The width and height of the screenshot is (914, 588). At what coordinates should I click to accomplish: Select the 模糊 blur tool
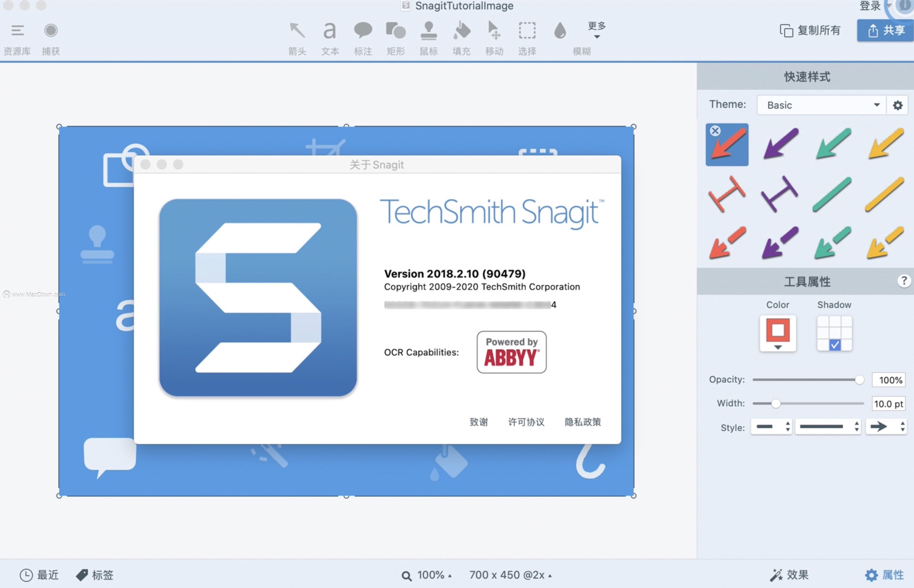[x=560, y=36]
